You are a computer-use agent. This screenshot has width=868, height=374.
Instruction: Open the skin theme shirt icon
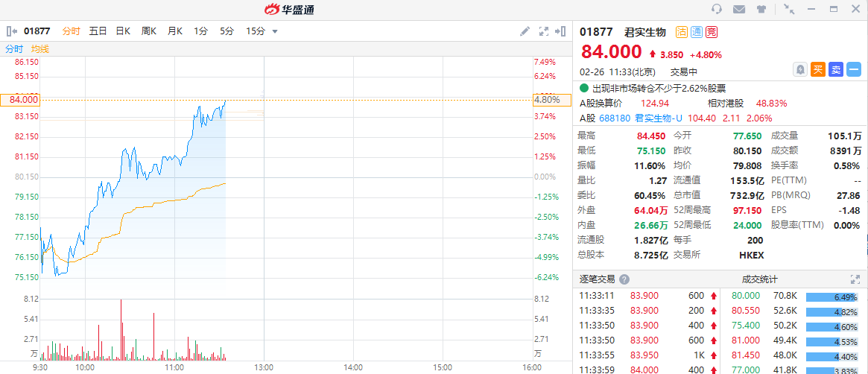tap(761, 9)
